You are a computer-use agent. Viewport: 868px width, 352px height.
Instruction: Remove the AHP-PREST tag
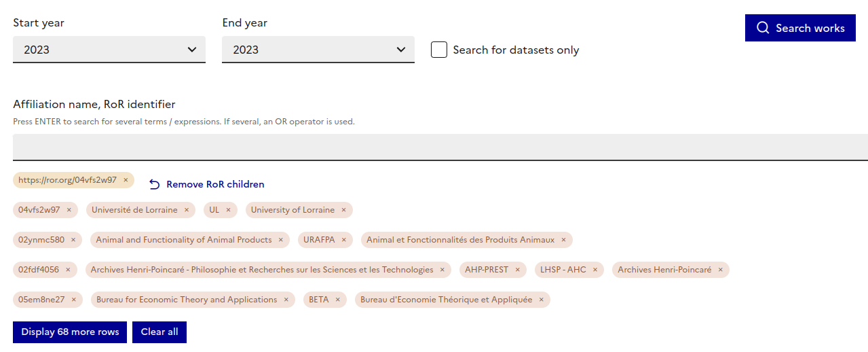(517, 270)
